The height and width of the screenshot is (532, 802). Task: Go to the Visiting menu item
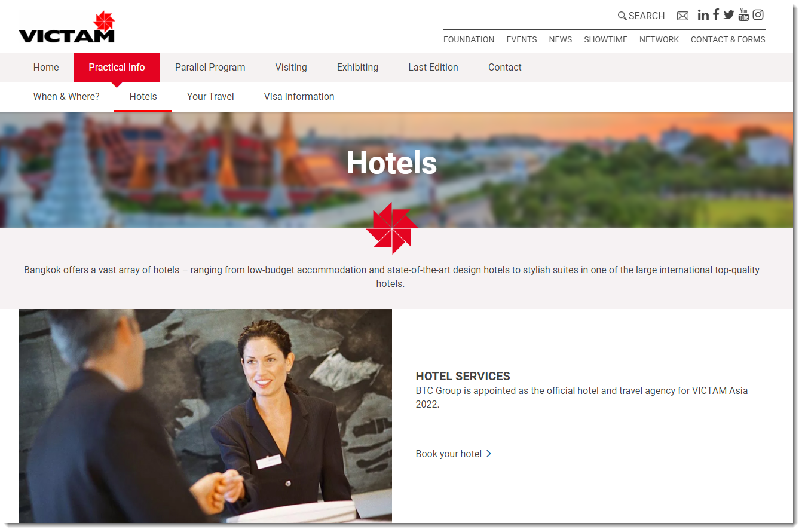[x=291, y=68]
